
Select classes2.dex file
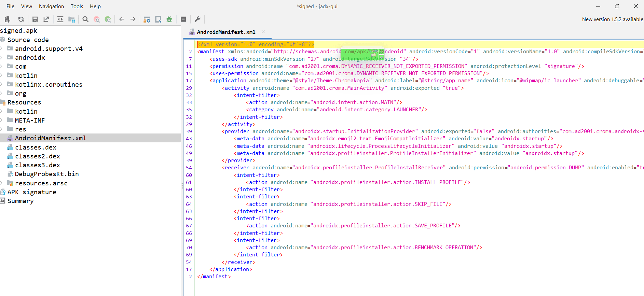(38, 156)
